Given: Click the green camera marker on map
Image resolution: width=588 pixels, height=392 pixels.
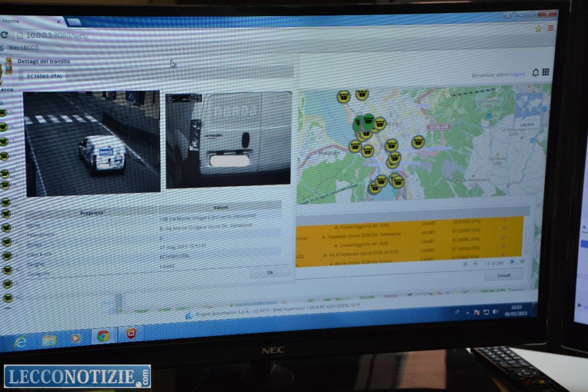Looking at the screenshot, I should tap(361, 122).
